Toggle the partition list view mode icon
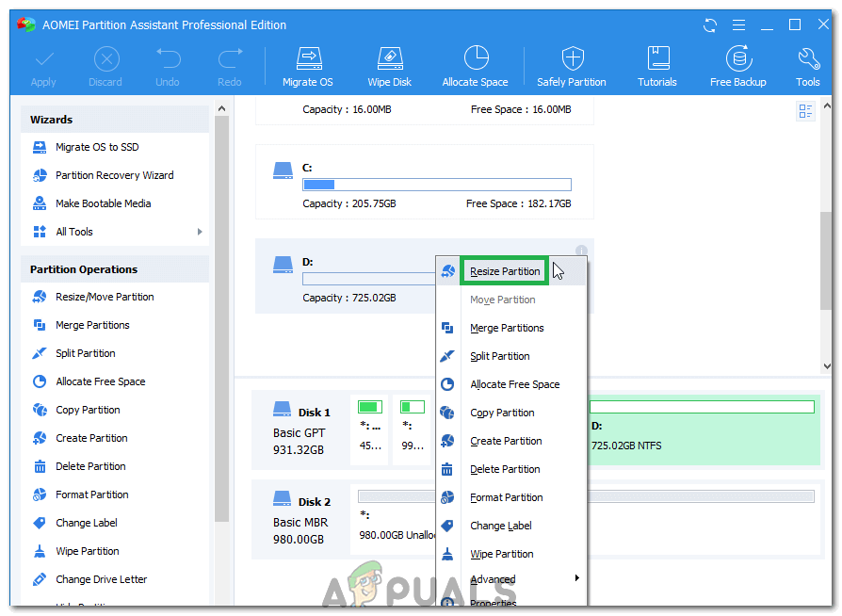The image size is (842, 616). (805, 112)
